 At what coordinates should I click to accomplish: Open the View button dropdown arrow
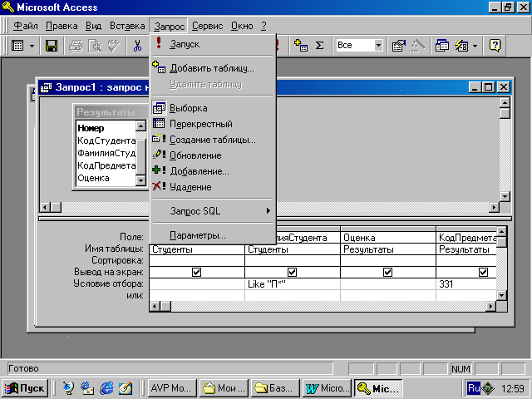tap(32, 46)
